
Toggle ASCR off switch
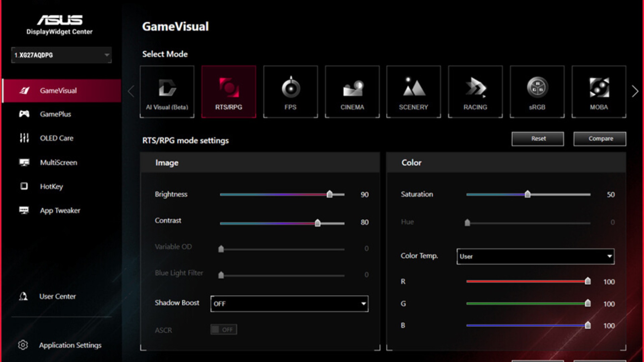coord(223,329)
